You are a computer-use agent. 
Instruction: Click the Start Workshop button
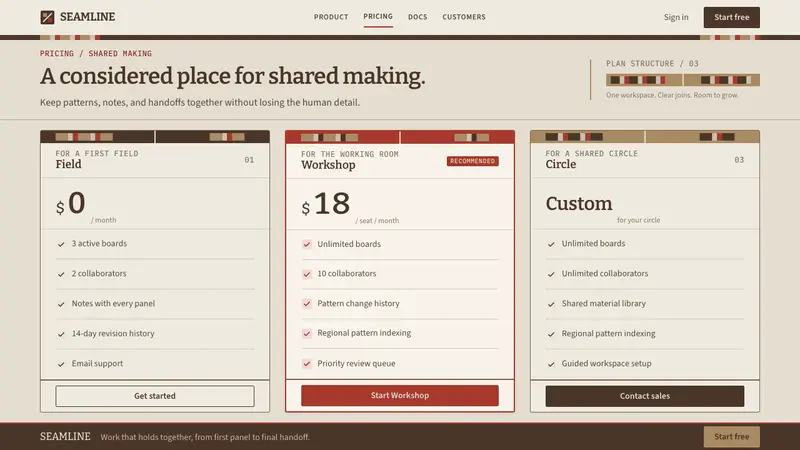[400, 395]
